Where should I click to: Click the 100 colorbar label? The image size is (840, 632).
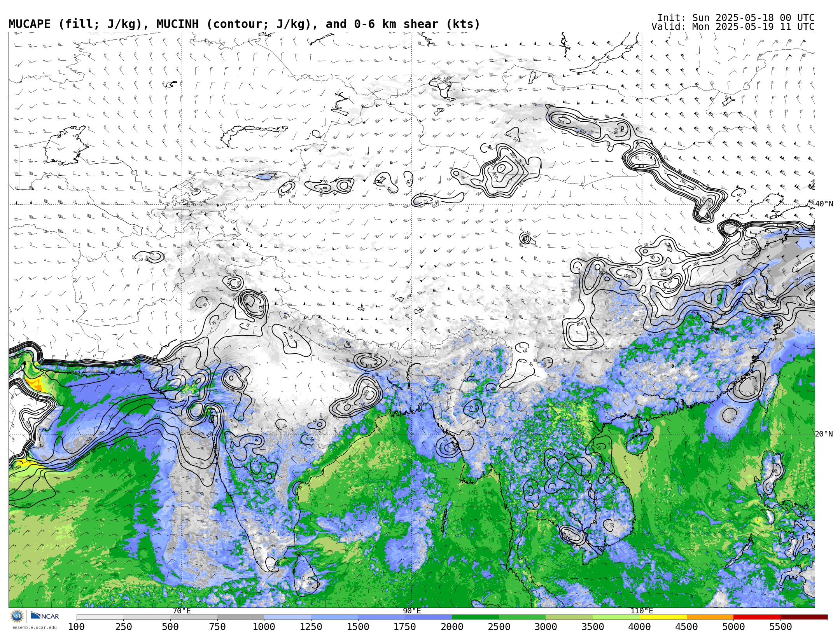click(x=76, y=627)
